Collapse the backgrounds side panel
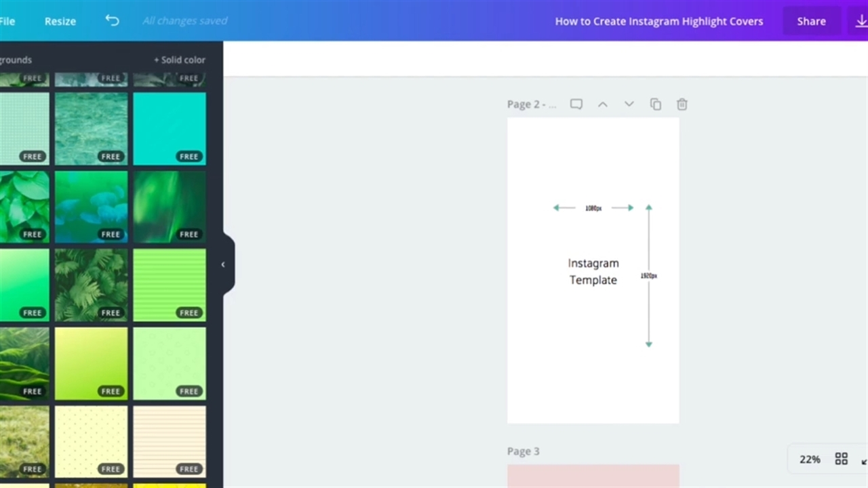Image resolution: width=868 pixels, height=488 pixels. click(x=223, y=264)
